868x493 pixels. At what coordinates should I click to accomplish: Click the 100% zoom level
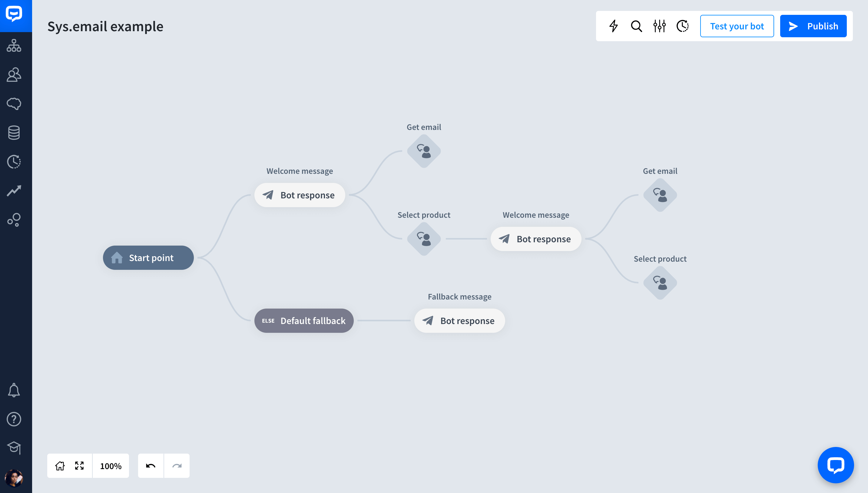point(111,466)
